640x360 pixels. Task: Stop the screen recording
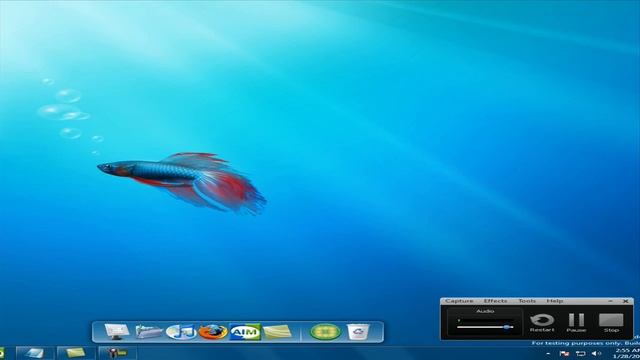[x=611, y=322]
